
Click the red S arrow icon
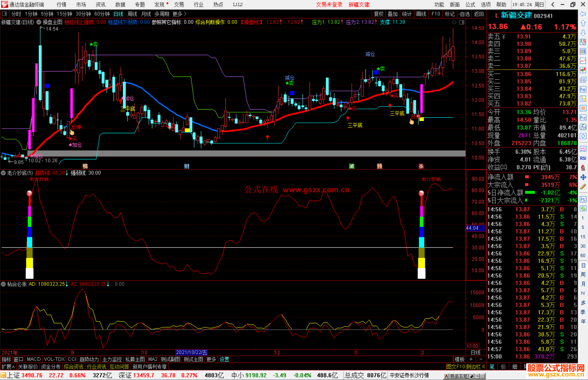pyautogui.click(x=583, y=168)
